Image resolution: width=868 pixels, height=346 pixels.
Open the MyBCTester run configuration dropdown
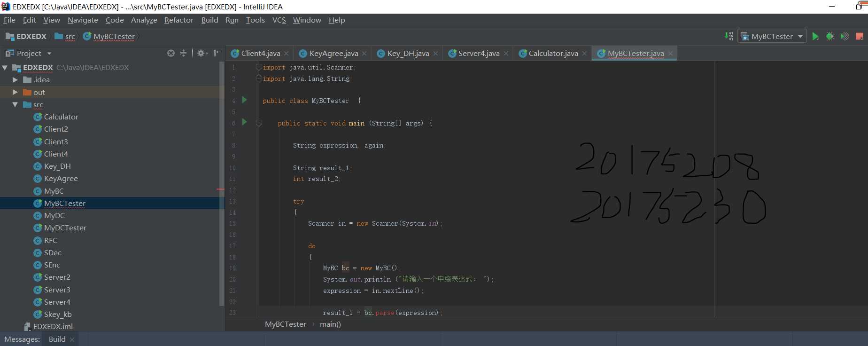(772, 36)
